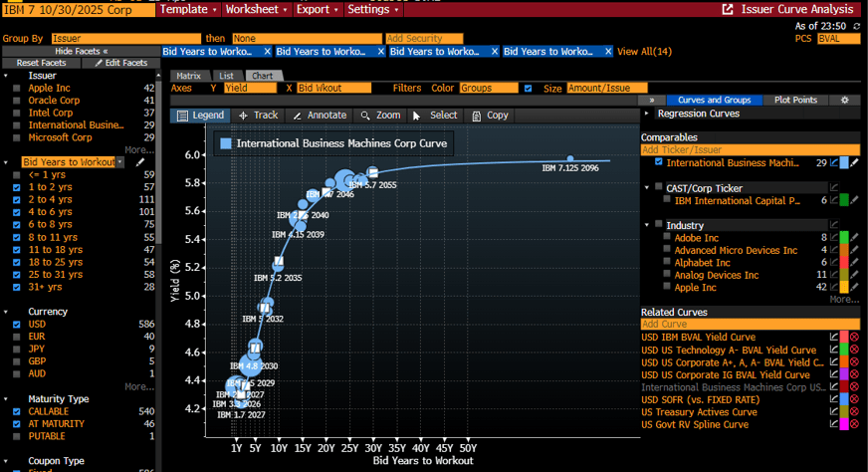Collapse the Maturity Type facet section
This screenshot has height=472, width=868.
[6, 399]
